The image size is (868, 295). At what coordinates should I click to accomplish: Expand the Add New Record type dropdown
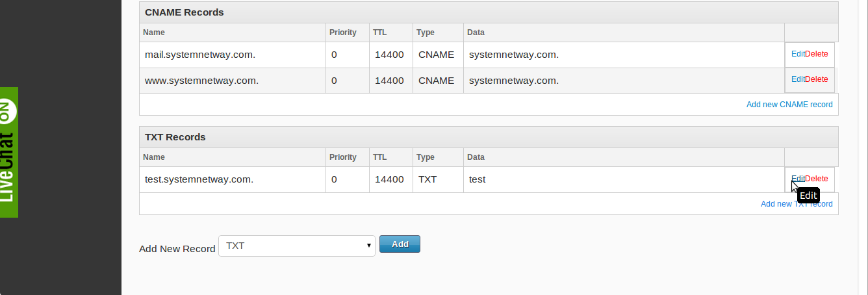point(297,246)
